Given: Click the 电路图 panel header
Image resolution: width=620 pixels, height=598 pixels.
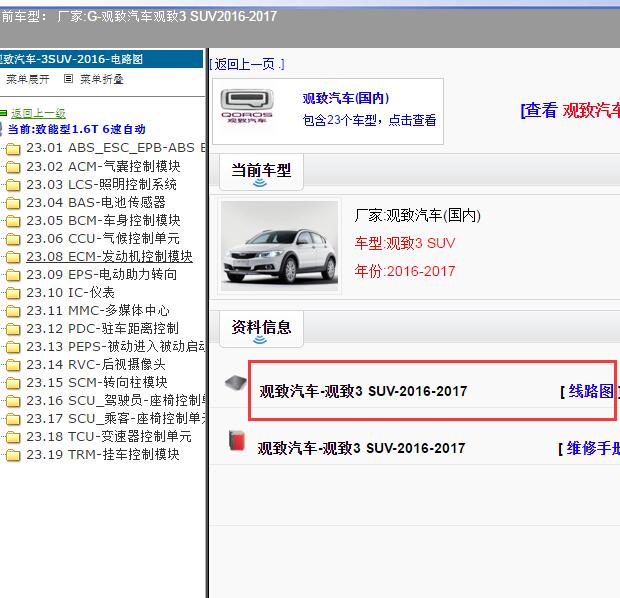Looking at the screenshot, I should pos(101,59).
